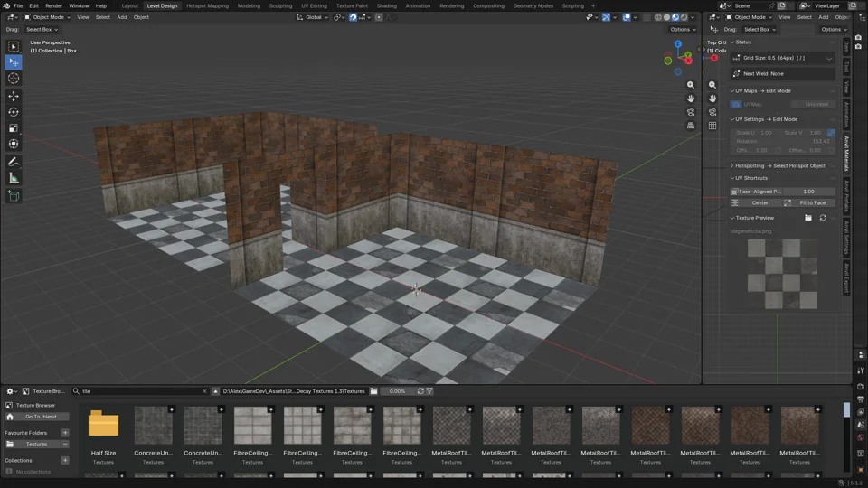Switch to UV Editing workspace tab
The height and width of the screenshot is (488, 868).
pyautogui.click(x=314, y=5)
